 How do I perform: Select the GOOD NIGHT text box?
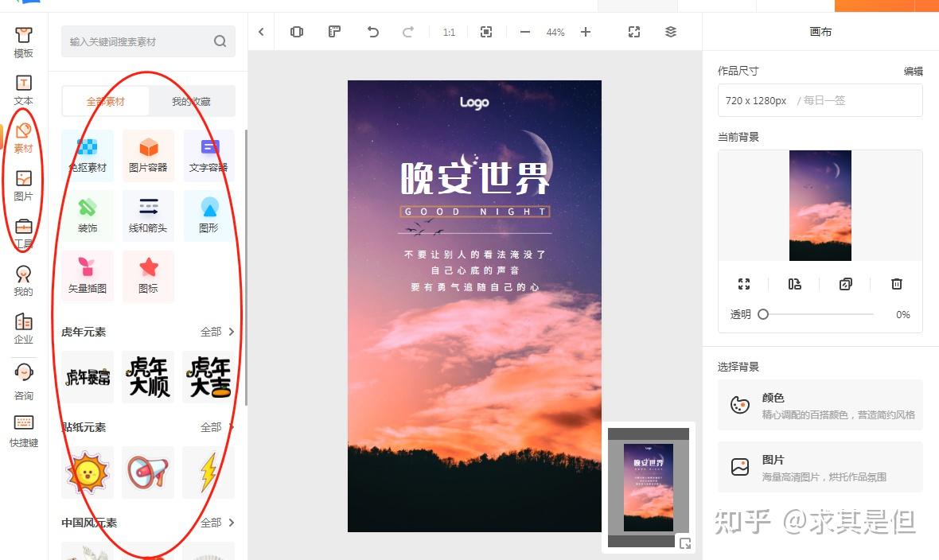tap(475, 212)
